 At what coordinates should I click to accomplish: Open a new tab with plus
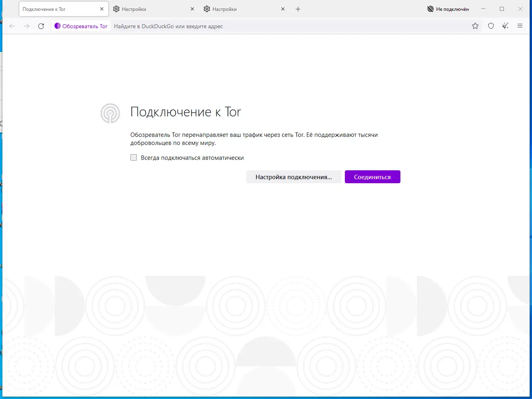tap(298, 9)
